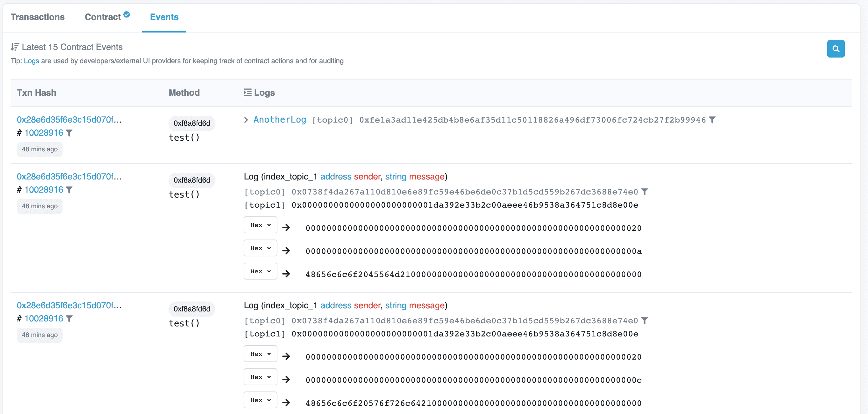Viewport: 868px width, 414px height.
Task: Click sort icon beside Latest 15 Contract Events
Action: click(15, 47)
